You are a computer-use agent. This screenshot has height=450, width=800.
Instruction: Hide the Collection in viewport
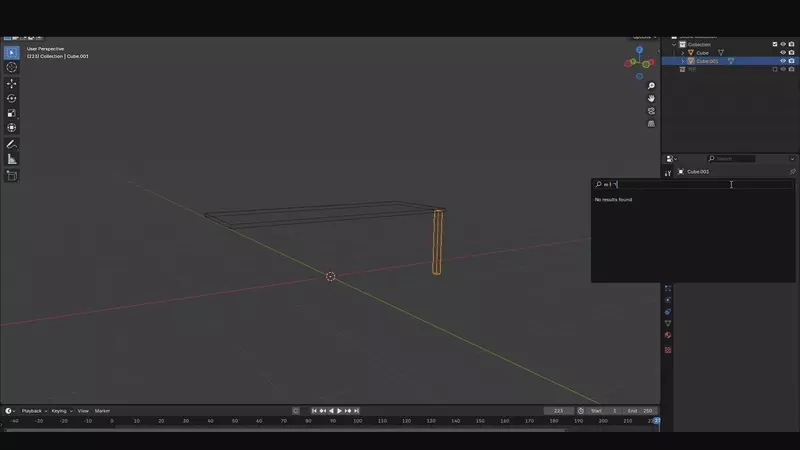(x=783, y=44)
